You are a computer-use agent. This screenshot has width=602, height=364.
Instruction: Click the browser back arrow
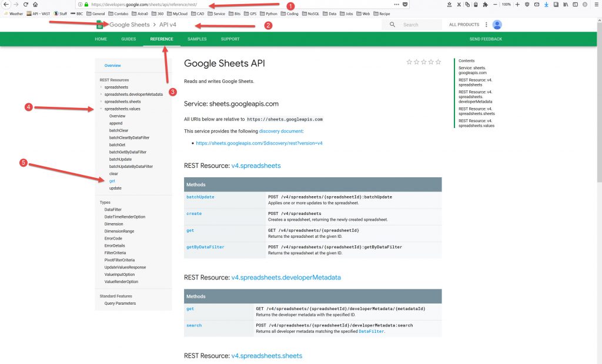pyautogui.click(x=5, y=4)
